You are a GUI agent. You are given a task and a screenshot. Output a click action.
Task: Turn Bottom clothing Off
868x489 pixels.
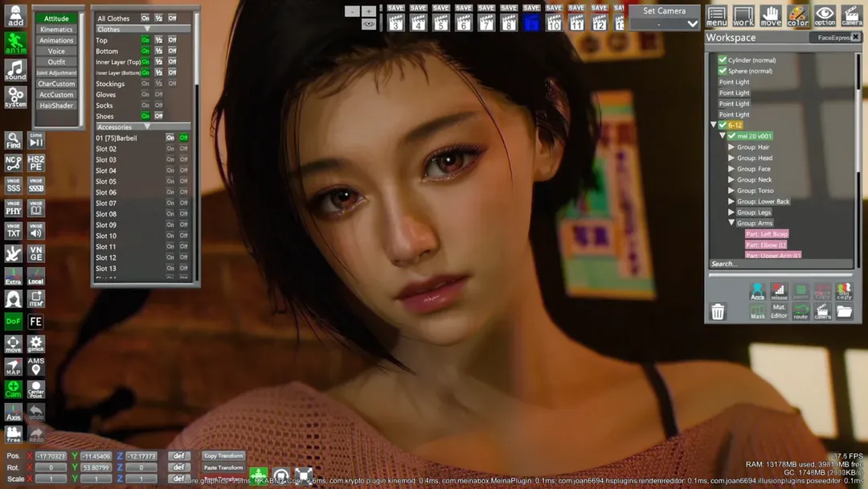172,51
